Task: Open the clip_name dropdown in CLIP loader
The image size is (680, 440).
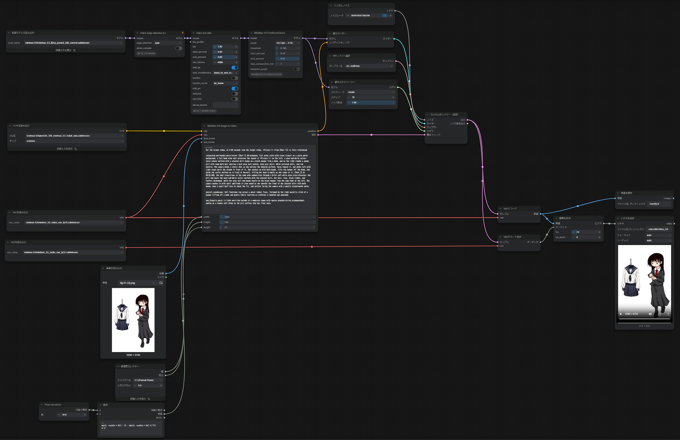Action: click(x=74, y=136)
